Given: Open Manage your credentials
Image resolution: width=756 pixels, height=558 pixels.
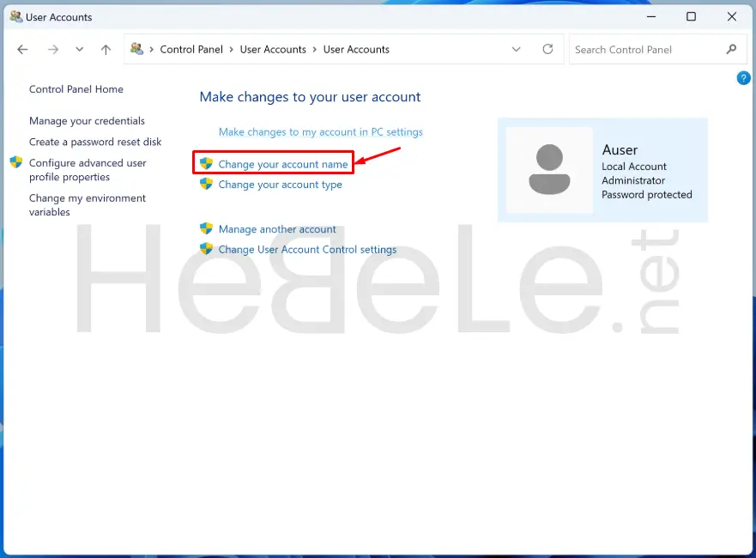Looking at the screenshot, I should (87, 121).
